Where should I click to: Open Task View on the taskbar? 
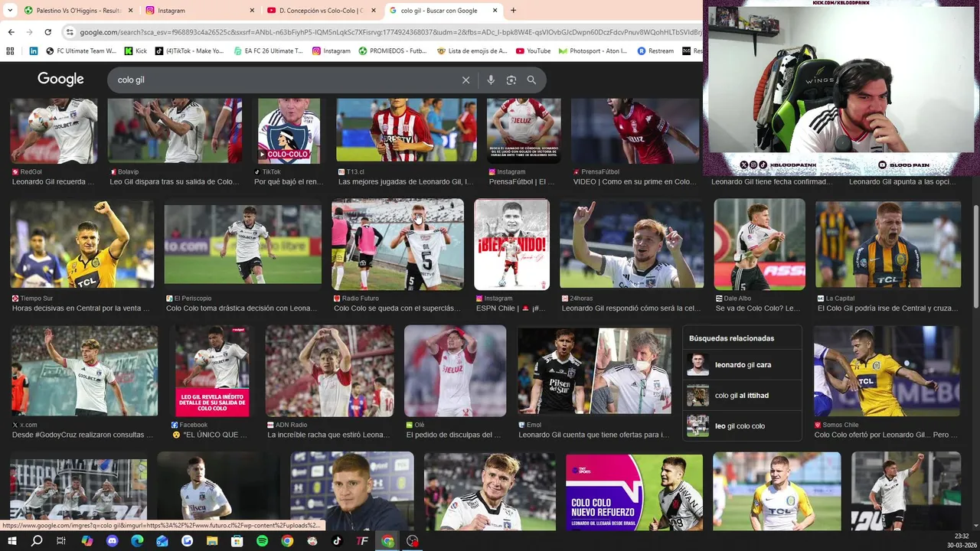click(61, 541)
